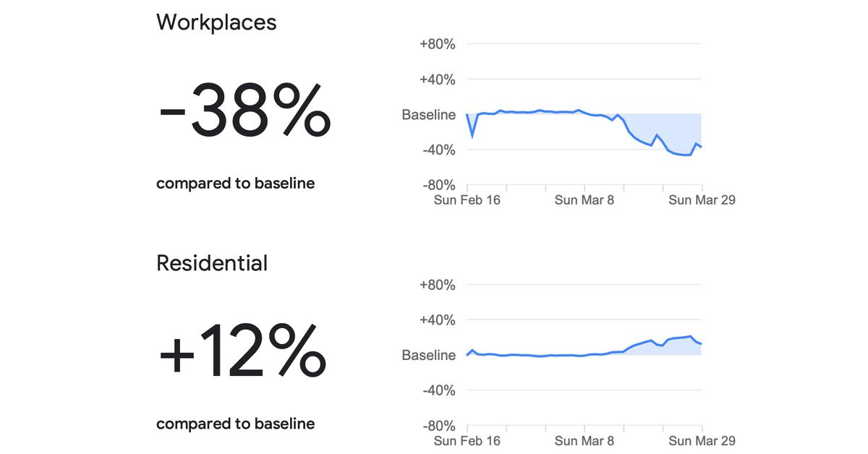Select Sun Feb 16 on Workplaces chart
The width and height of the screenshot is (868, 454).
pyautogui.click(x=467, y=200)
